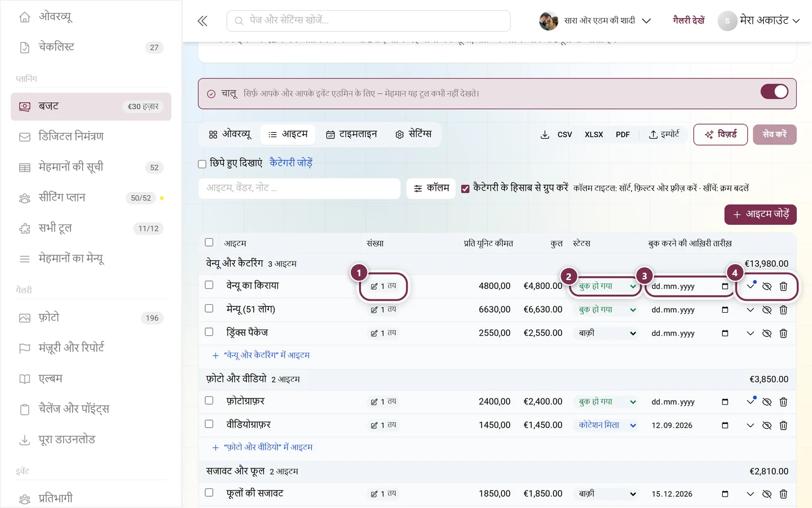
Task: Expand details chevron for मेन्यू (51 लोग)
Action: pos(750,310)
